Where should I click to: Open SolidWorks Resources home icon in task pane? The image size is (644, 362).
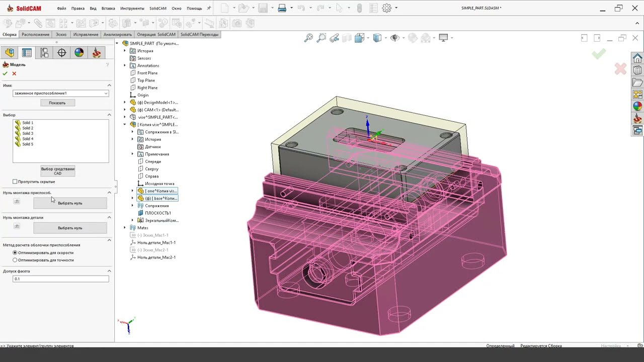tap(637, 58)
